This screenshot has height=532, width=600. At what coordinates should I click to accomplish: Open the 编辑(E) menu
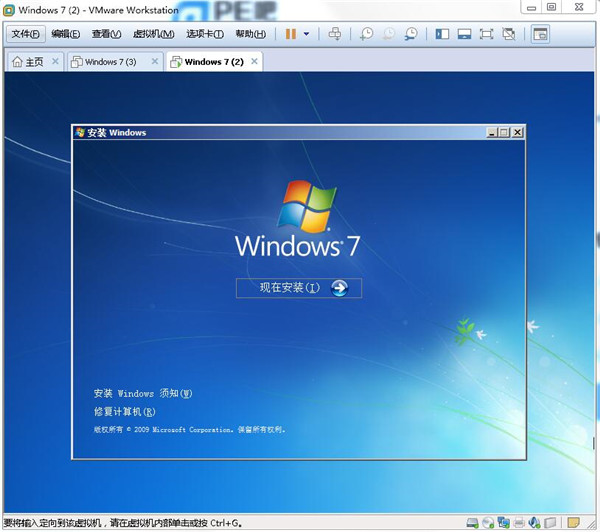click(66, 34)
